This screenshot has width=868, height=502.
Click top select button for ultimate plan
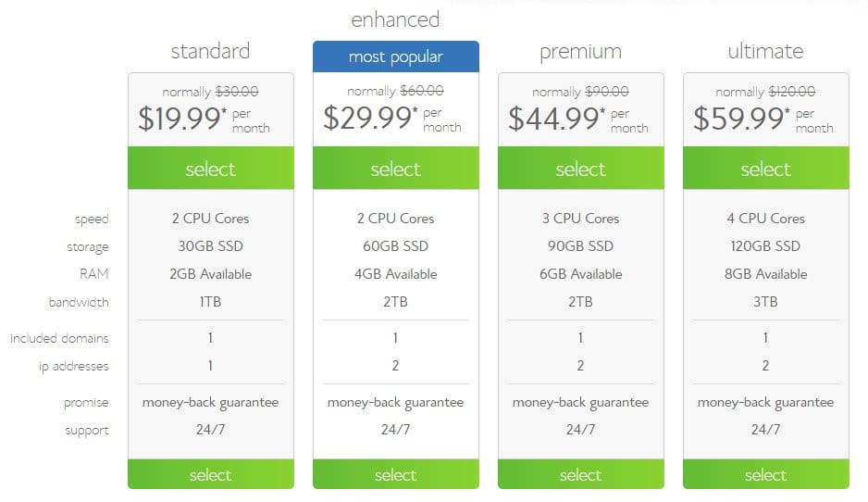coord(765,168)
